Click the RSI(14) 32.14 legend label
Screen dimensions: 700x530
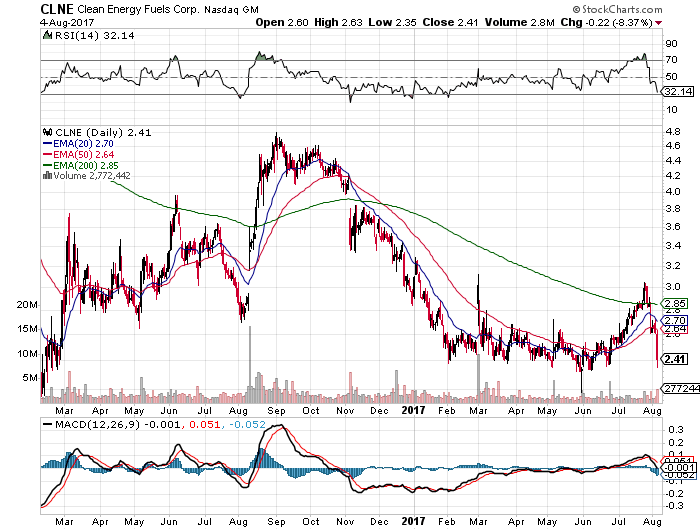(x=94, y=35)
